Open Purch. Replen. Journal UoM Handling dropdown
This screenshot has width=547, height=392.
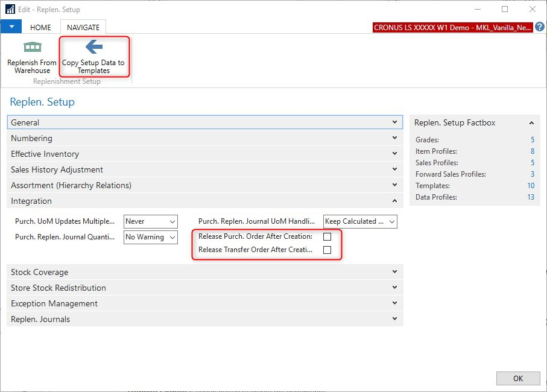point(392,222)
